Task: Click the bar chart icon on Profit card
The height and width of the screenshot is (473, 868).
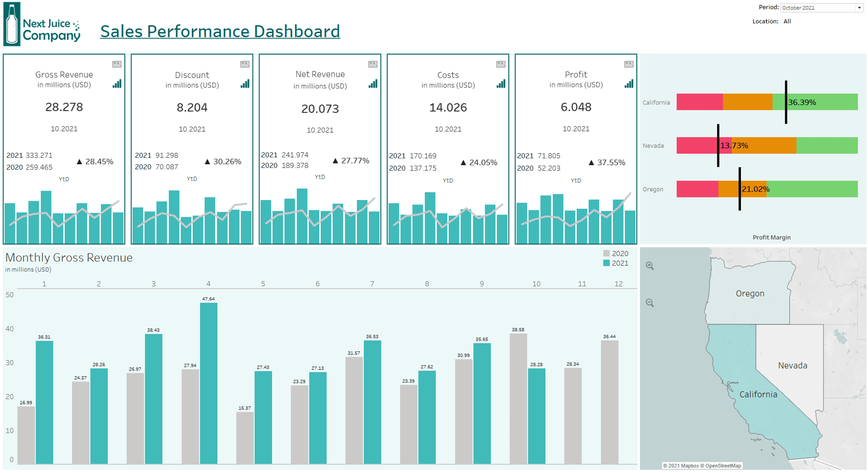Action: pyautogui.click(x=628, y=83)
